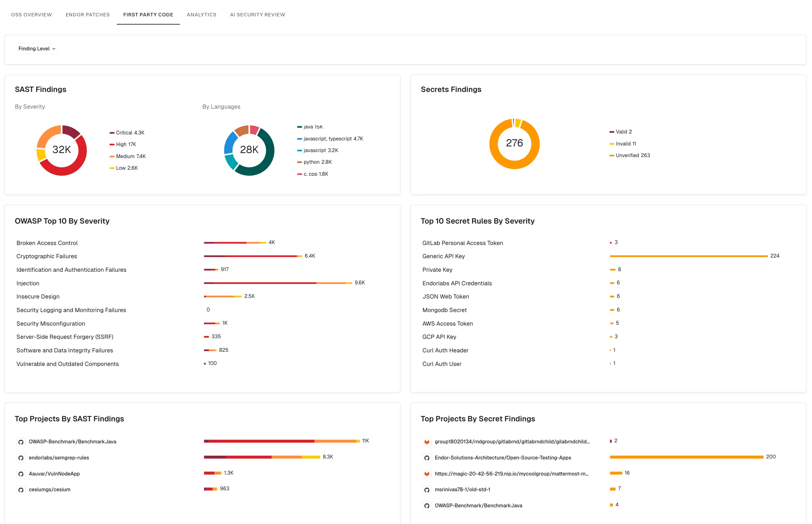Click the Medium 7.4K legend entry
This screenshot has height=524, width=812.
click(x=127, y=156)
